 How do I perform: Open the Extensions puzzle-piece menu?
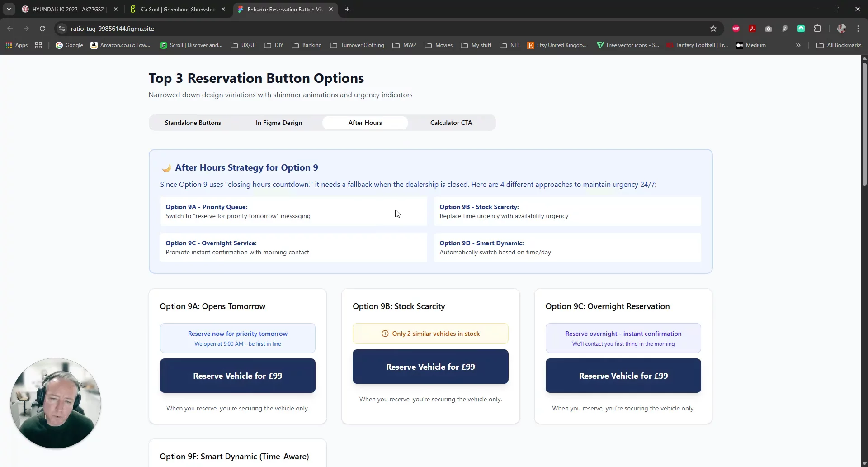[818, 28]
